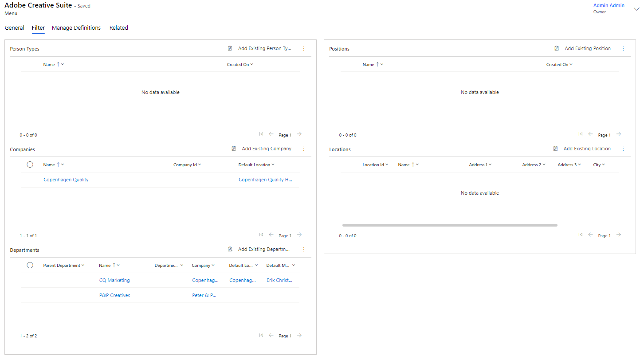The width and height of the screenshot is (644, 364).
Task: Open Companies more commands ellipsis
Action: click(x=304, y=149)
